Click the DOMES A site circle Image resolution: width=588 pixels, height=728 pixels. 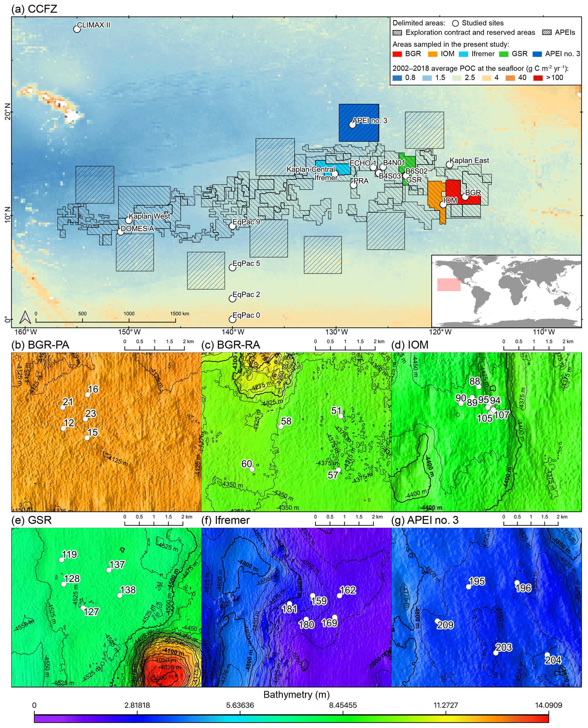pyautogui.click(x=121, y=232)
